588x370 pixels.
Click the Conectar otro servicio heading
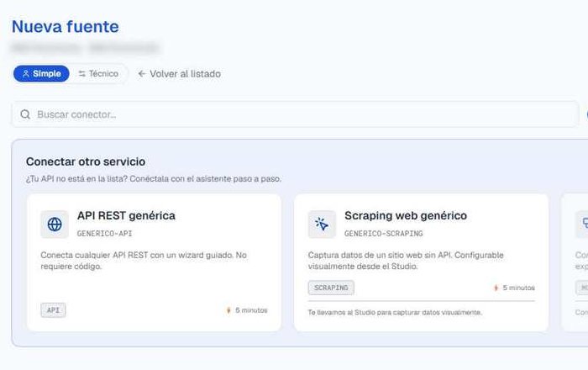click(86, 161)
